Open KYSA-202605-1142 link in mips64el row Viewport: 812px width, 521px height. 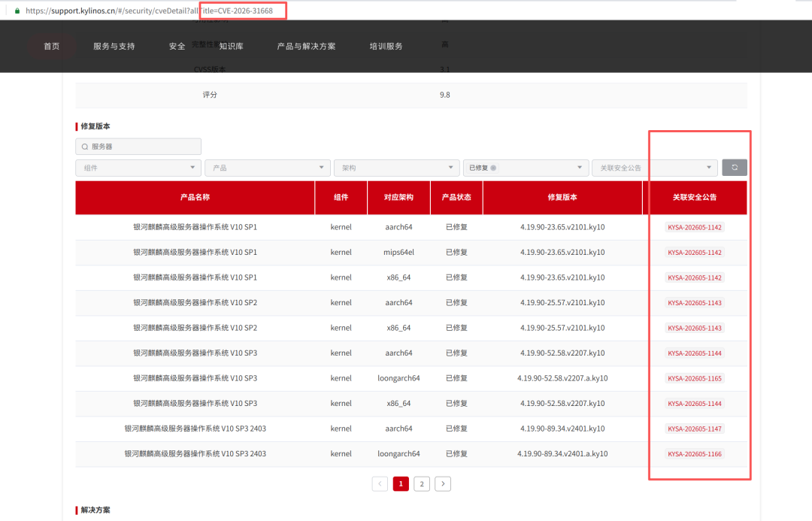pyautogui.click(x=695, y=253)
